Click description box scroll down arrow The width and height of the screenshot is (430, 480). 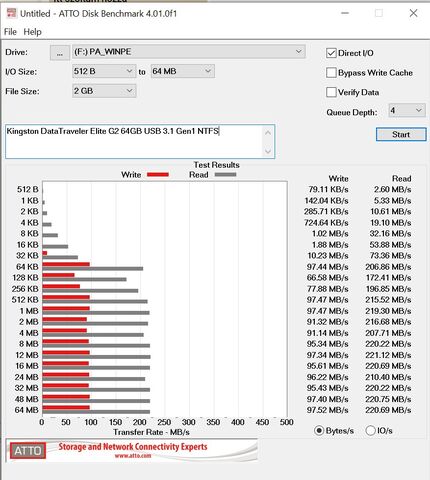(x=268, y=151)
